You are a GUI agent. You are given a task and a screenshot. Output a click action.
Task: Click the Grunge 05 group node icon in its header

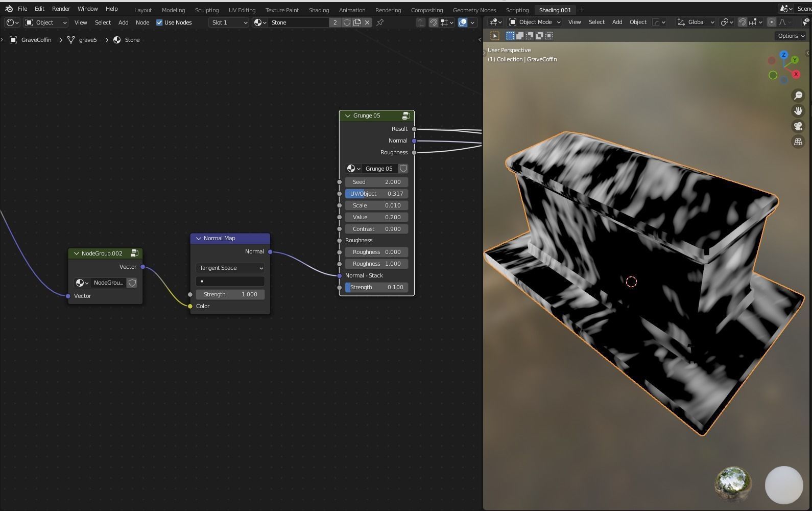click(x=406, y=116)
